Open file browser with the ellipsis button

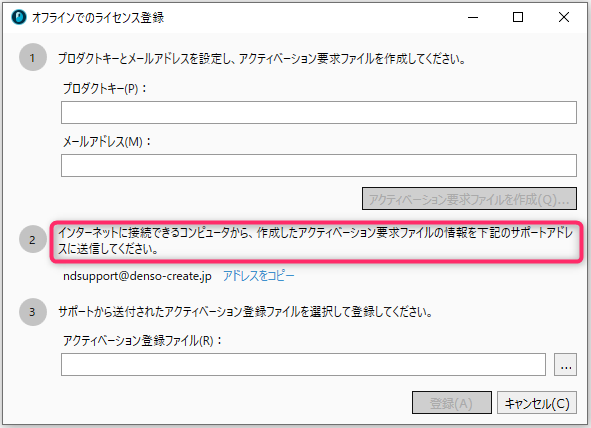pyautogui.click(x=565, y=364)
